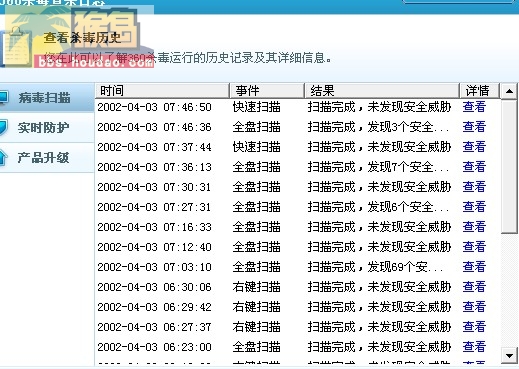This screenshot has width=519, height=369.
Task: Select timestamp 2002-04-03 07:30:31
Action: click(154, 187)
